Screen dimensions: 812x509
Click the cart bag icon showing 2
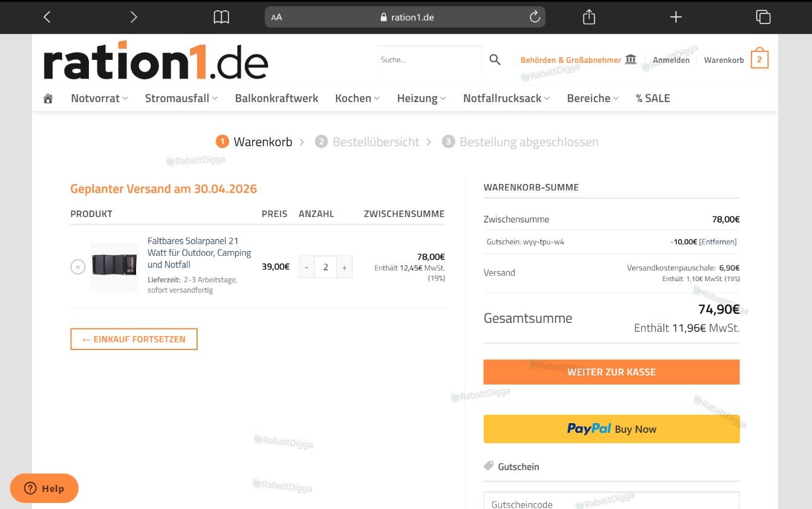click(x=759, y=59)
